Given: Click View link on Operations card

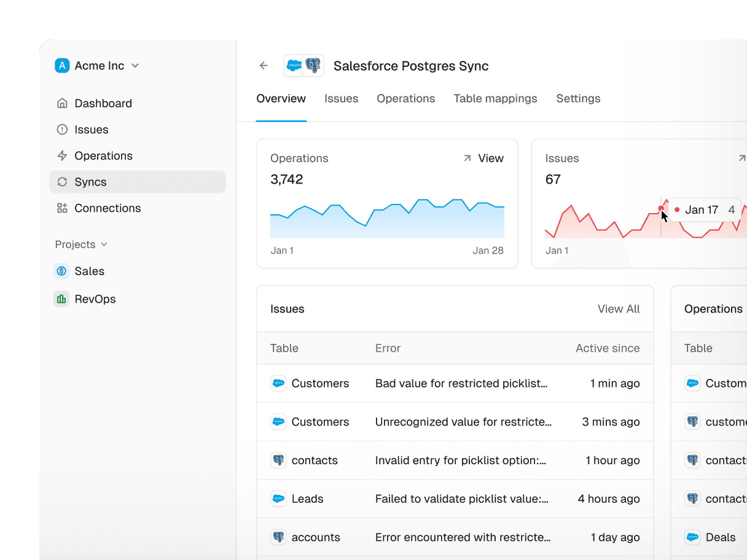Looking at the screenshot, I should 490,158.
